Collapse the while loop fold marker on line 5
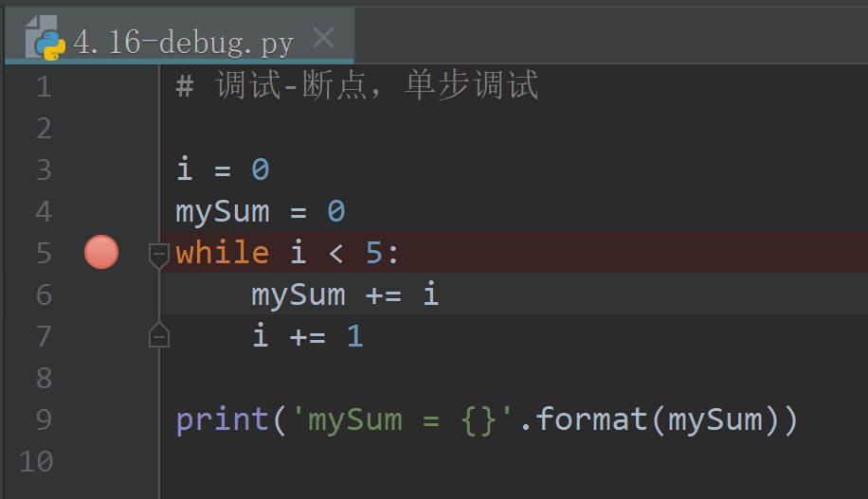 coord(159,253)
